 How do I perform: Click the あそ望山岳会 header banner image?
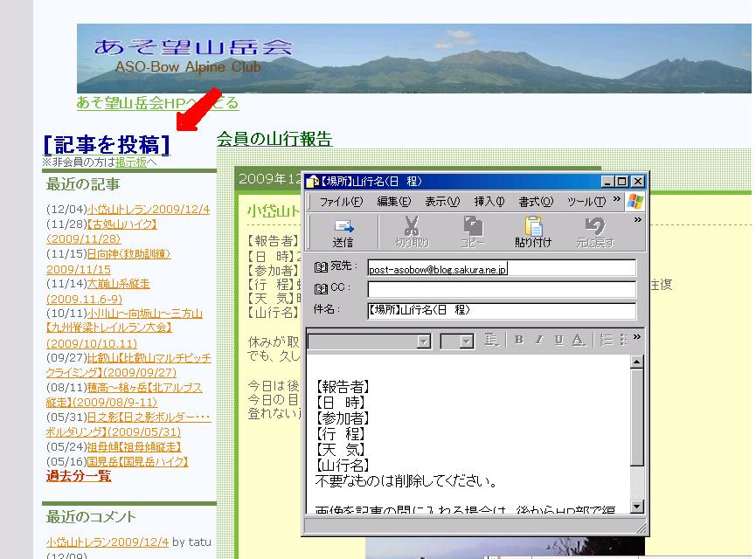(x=413, y=59)
